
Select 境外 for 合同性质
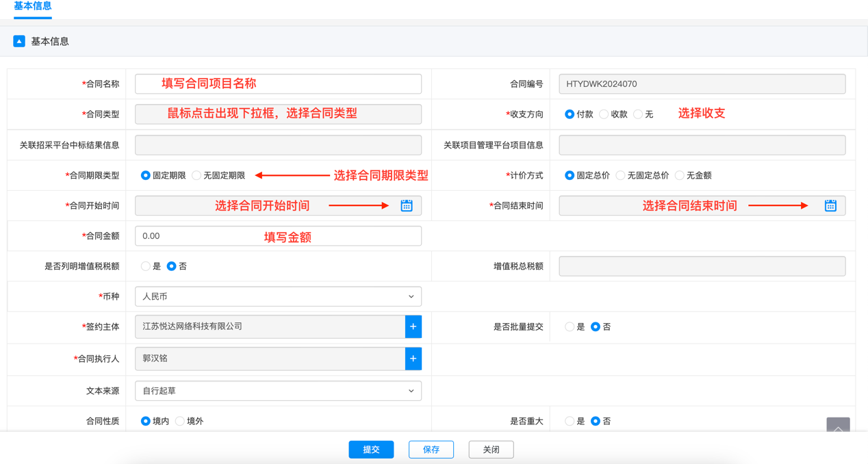179,420
